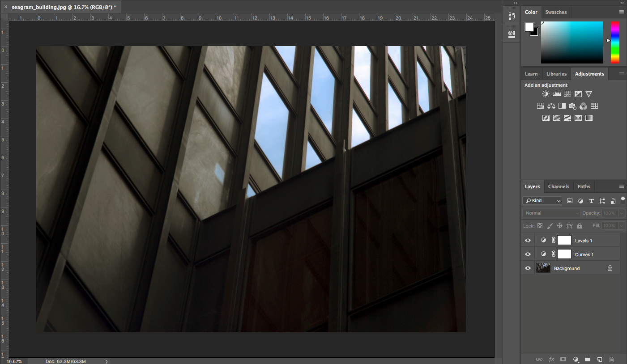
Task: Click the Invert adjustment icon
Action: (x=546, y=118)
